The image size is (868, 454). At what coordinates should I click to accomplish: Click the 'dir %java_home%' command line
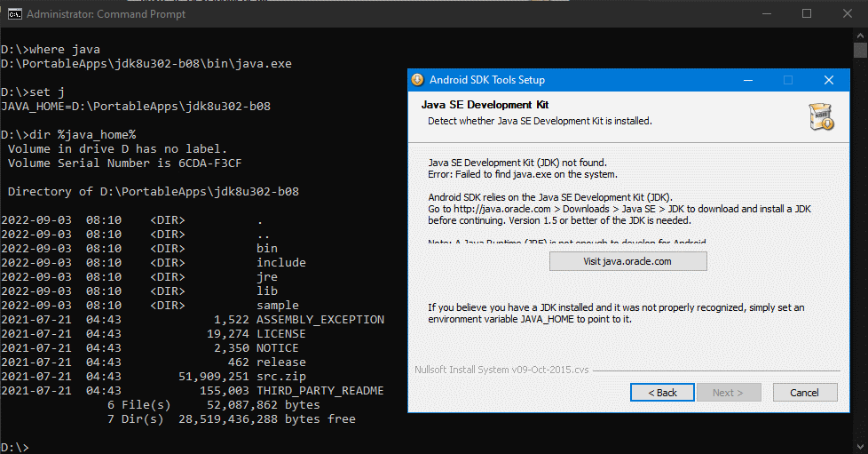click(x=68, y=135)
